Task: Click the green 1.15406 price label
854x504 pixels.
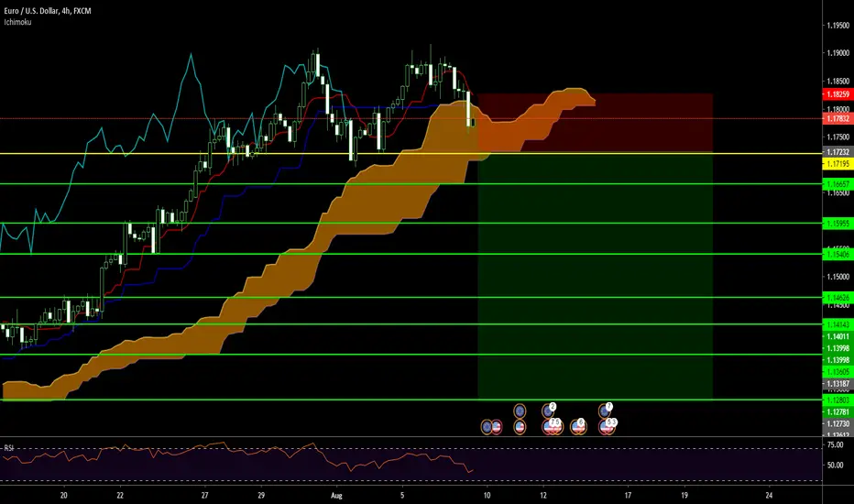Action: 838,255
